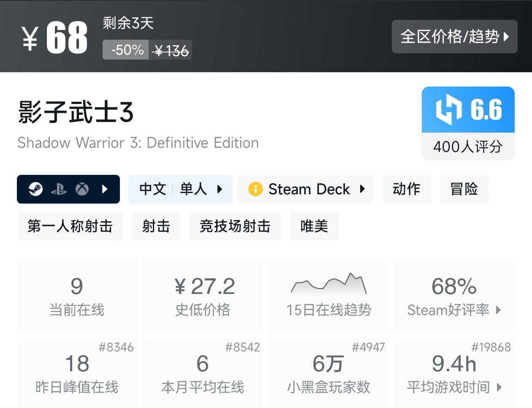Click the original price ¥136
This screenshot has height=408, width=532.
[x=171, y=50]
